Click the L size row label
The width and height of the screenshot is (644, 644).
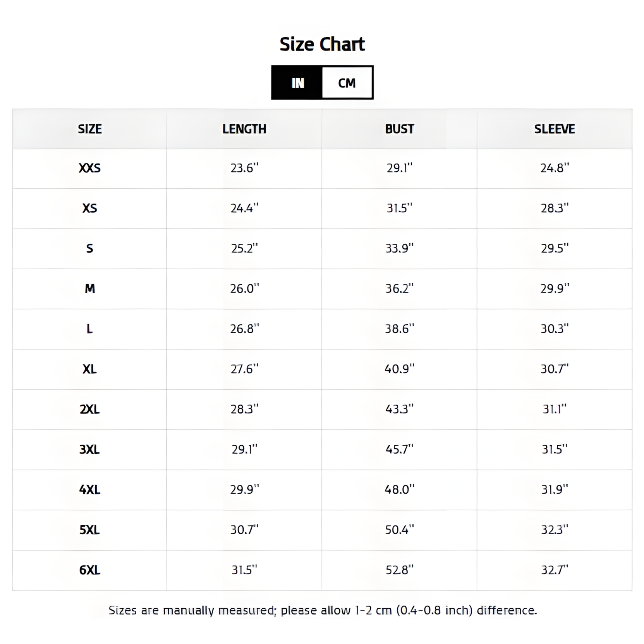(x=90, y=329)
